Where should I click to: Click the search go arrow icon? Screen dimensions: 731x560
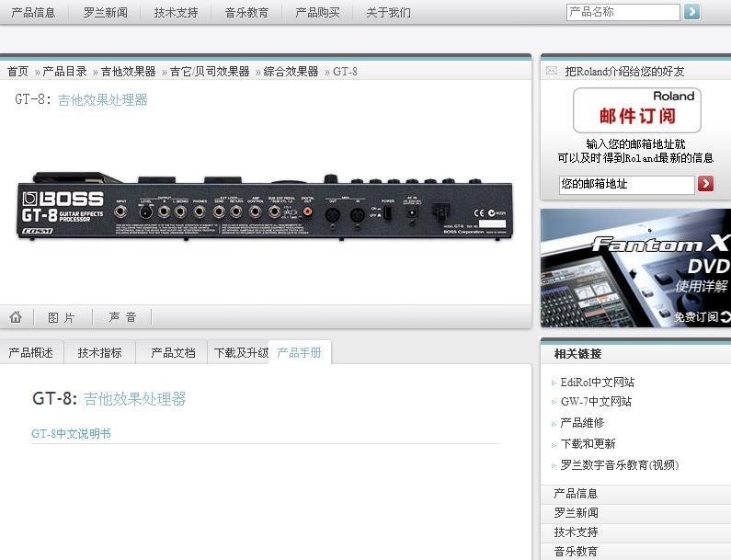coord(691,12)
